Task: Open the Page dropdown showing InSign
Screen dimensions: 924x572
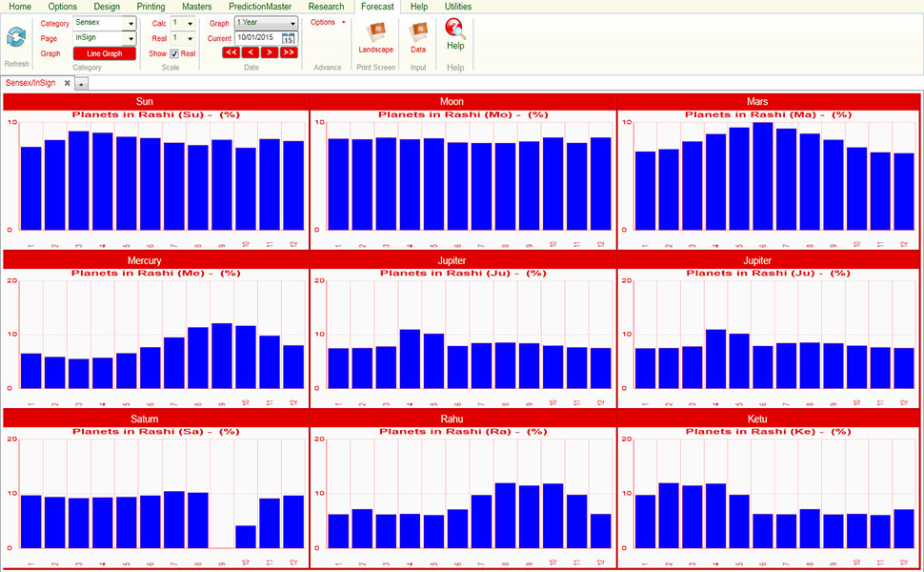Action: point(131,39)
